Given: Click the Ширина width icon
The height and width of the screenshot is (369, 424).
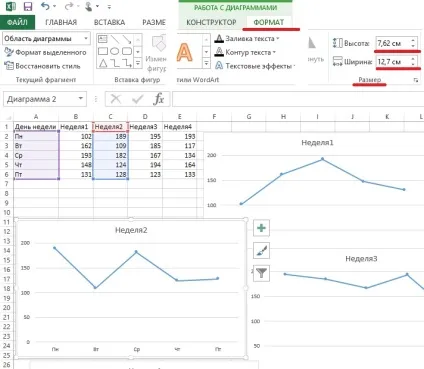Looking at the screenshot, I should [x=337, y=62].
